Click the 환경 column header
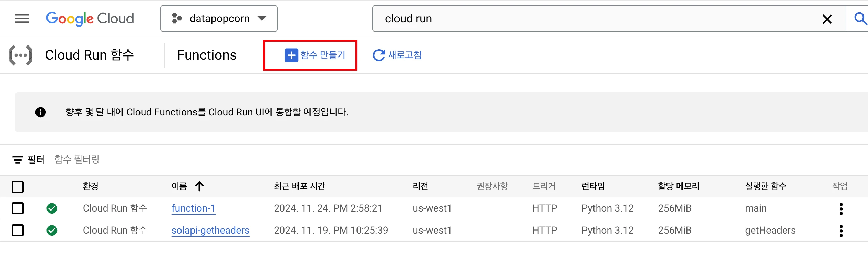 (91, 186)
